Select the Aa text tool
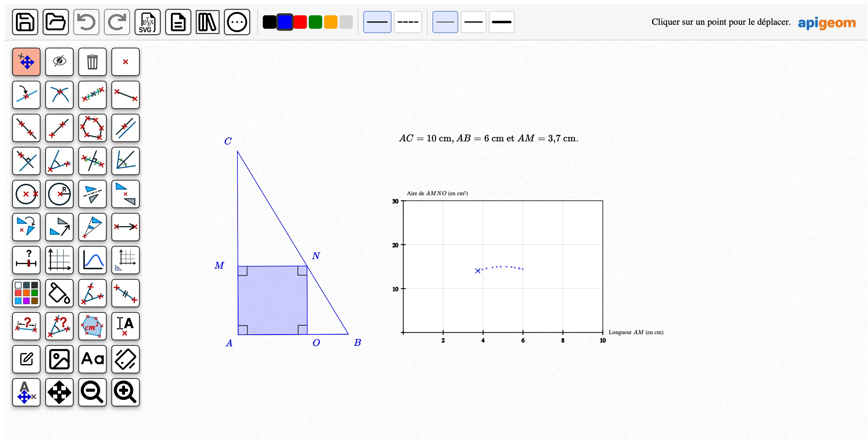868x440 pixels. (92, 359)
